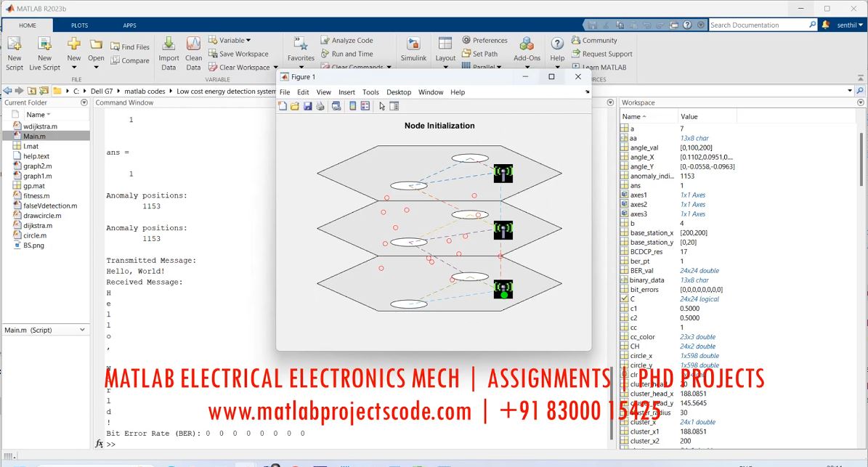868x467 pixels.
Task: Select fitness.m in Current Folder
Action: [x=36, y=195]
